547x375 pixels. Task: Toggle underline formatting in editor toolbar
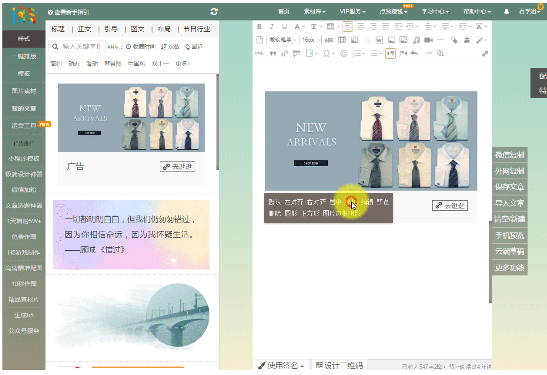click(x=284, y=27)
